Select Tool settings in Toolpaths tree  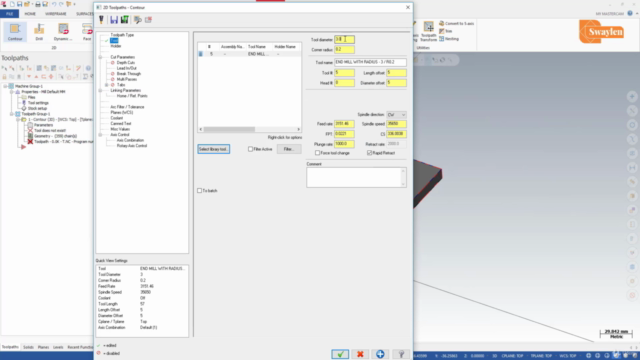tap(38, 103)
